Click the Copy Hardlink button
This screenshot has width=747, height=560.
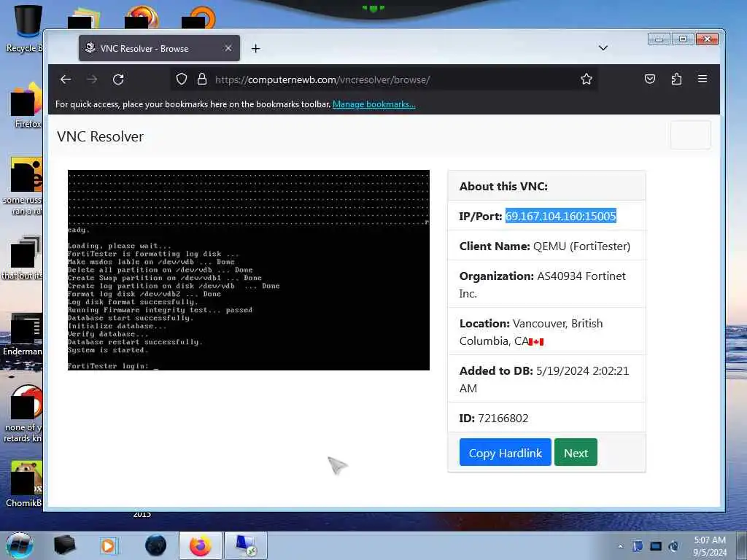point(505,452)
